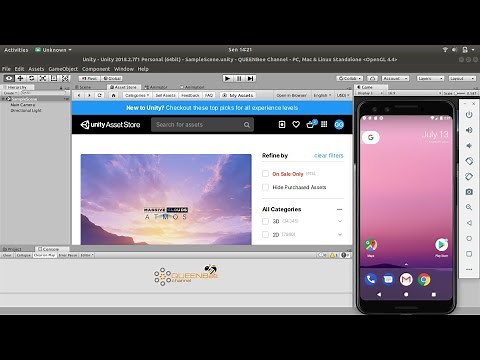Open My Assets
This screenshot has width=480, height=360.
[238, 95]
